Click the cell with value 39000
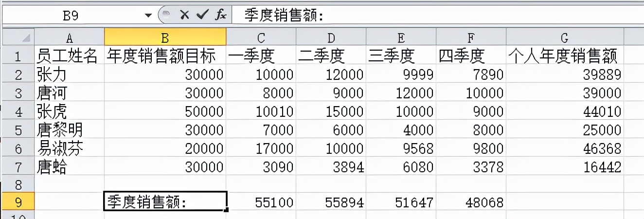The image size is (644, 219). 565,92
